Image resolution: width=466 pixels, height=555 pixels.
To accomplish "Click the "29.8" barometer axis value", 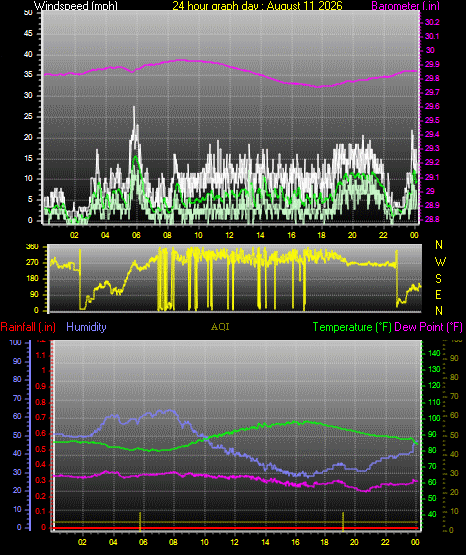I will coord(432,79).
